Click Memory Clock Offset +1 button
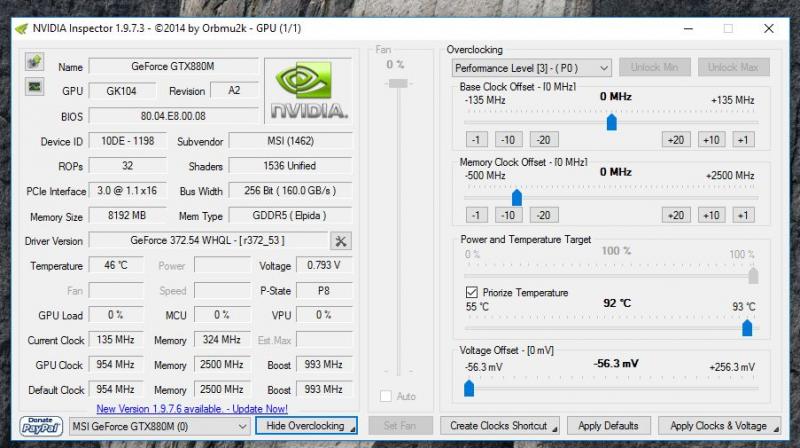 pos(743,215)
